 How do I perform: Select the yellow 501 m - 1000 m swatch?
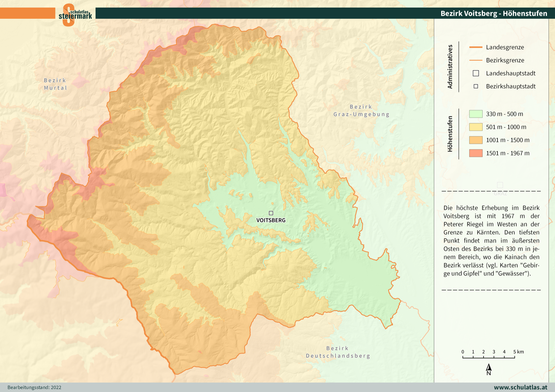point(476,127)
